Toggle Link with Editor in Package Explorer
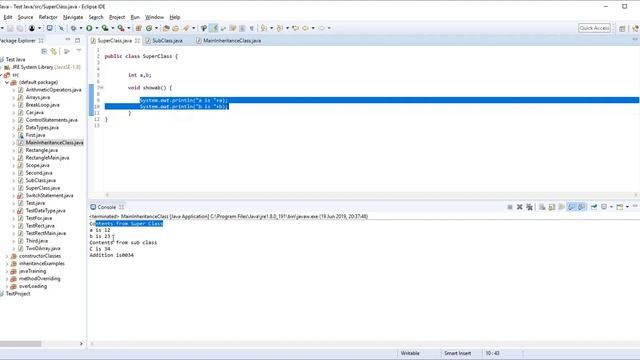This screenshot has width=640, height=360. (54, 51)
